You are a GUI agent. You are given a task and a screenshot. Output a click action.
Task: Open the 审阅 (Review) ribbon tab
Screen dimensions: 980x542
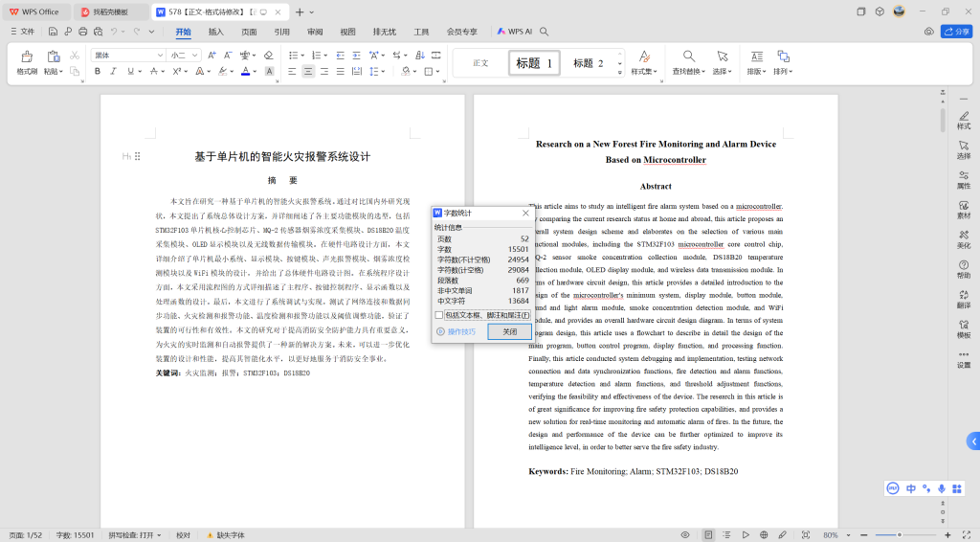coord(315,32)
